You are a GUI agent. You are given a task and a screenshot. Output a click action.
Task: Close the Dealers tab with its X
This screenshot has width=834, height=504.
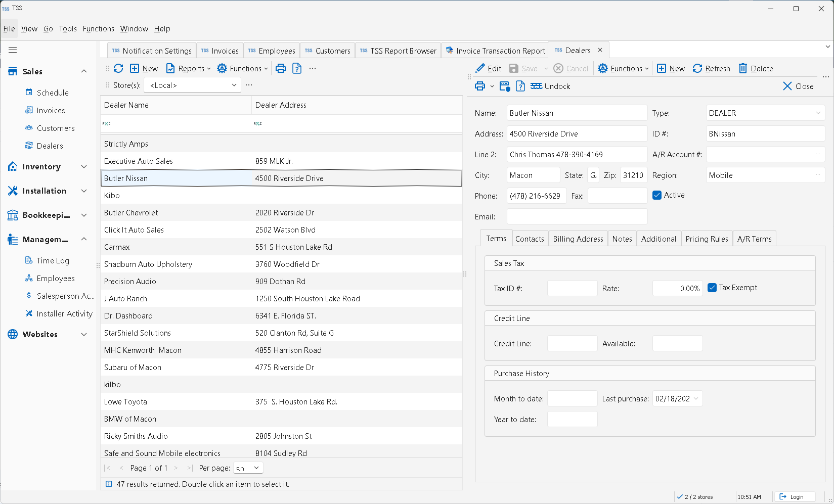(x=600, y=50)
